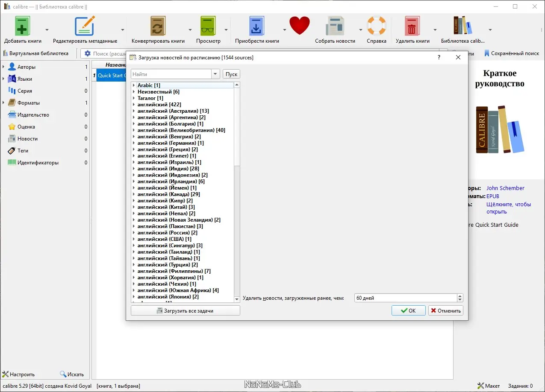Select английский (Индия) [28] row
Image resolution: width=545 pixels, height=392 pixels.
point(168,169)
